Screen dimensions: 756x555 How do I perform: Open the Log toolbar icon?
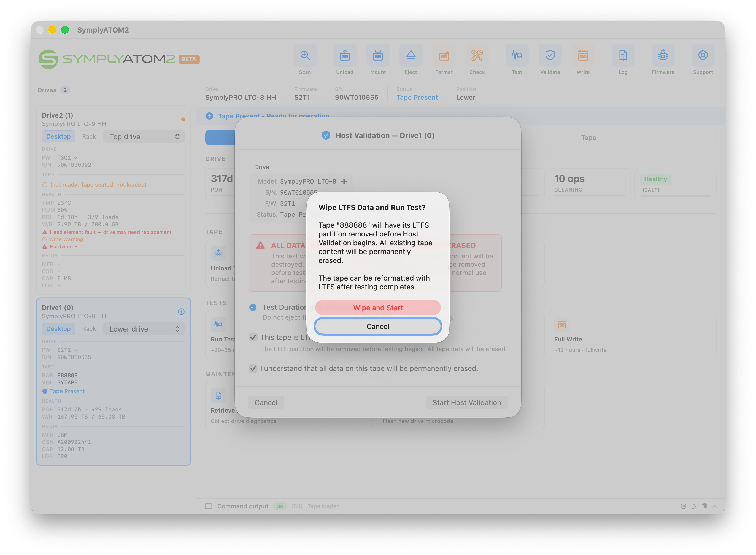[623, 55]
